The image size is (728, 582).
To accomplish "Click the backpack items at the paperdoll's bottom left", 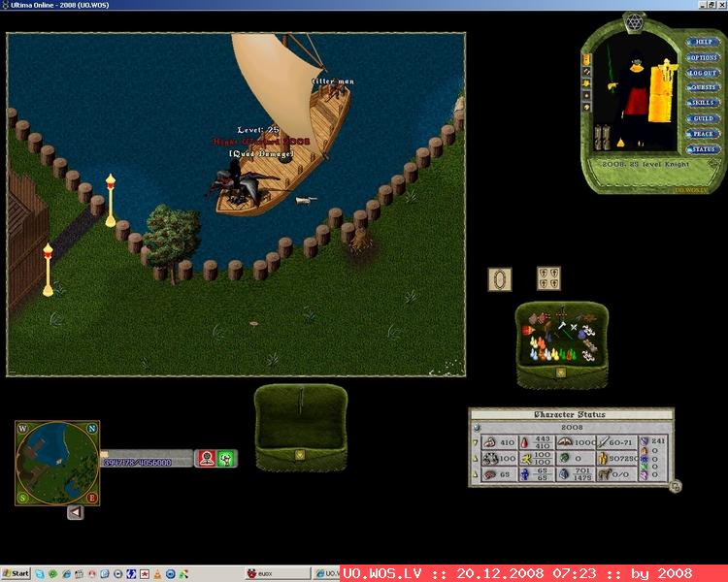I will 603,137.
